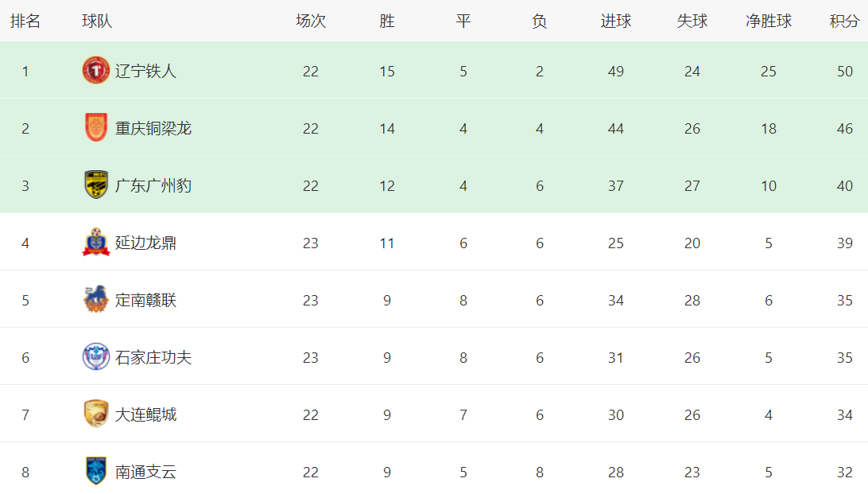Image resolution: width=868 pixels, height=494 pixels.
Task: Open the 辽宁铁人 team name link
Action: (145, 71)
